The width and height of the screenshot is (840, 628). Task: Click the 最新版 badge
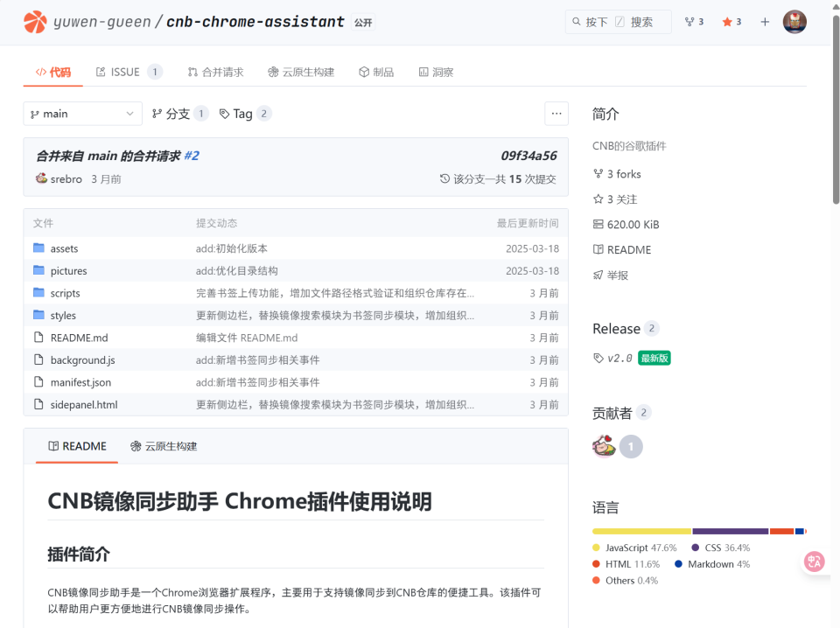point(654,358)
